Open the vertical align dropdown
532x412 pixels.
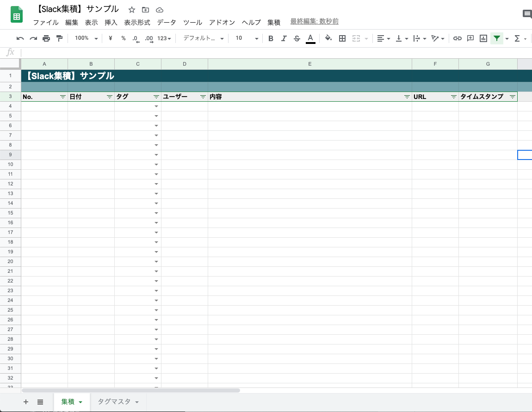click(402, 38)
